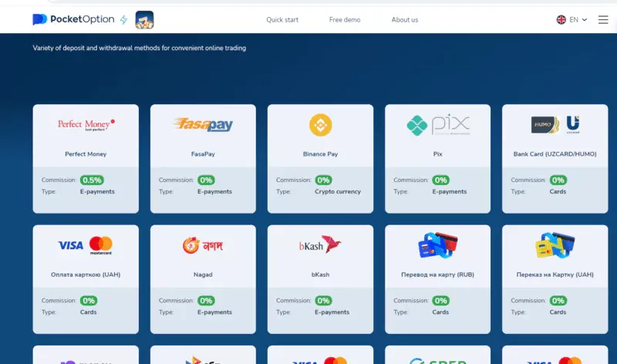Click 0% badge on Оплата карткою (UAH)
Screen dimensions: 617x364
(89, 301)
